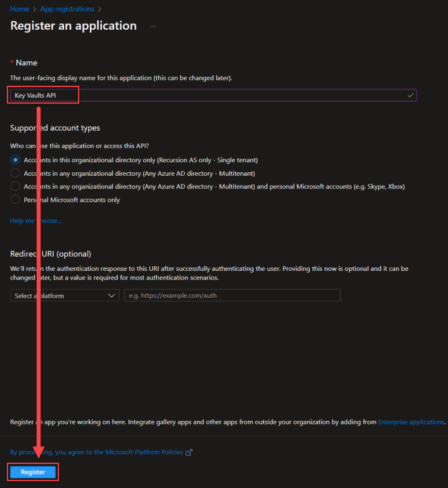Click the Register an application page title
Image resolution: width=448 pixels, height=488 pixels.
point(73,26)
